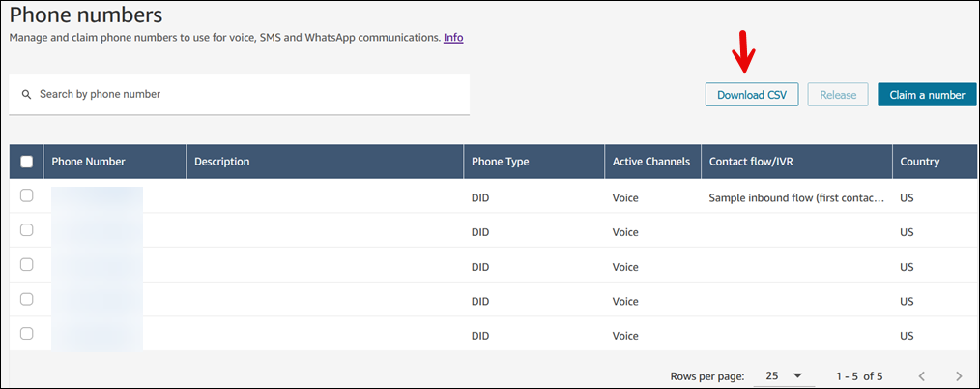Toggle the select-all header checkbox
The height and width of the screenshot is (389, 980).
tap(27, 162)
